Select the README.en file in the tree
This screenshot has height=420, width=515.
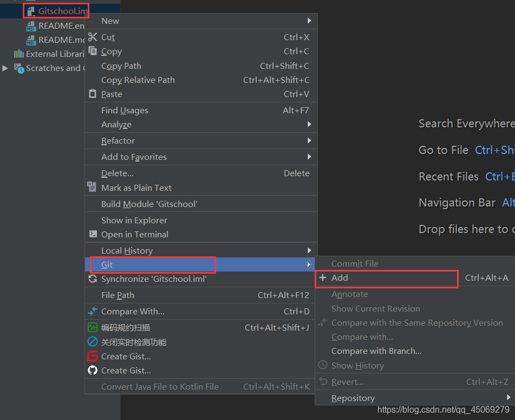(61, 25)
